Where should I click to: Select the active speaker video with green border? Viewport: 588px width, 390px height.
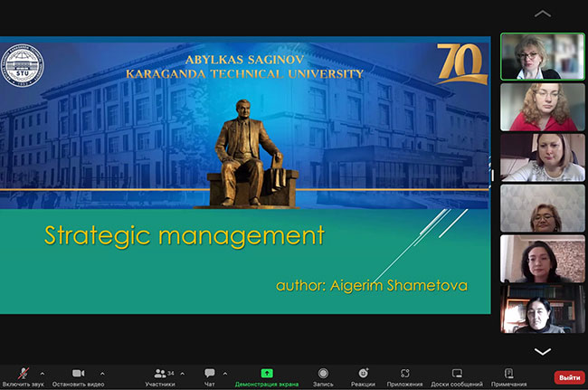click(543, 57)
